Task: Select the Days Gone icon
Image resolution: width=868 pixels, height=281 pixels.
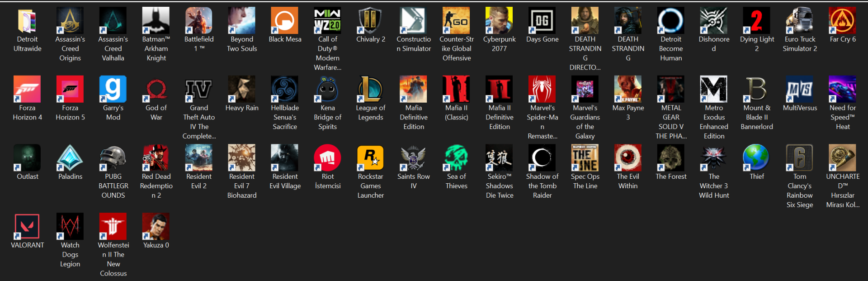Action: [x=542, y=21]
